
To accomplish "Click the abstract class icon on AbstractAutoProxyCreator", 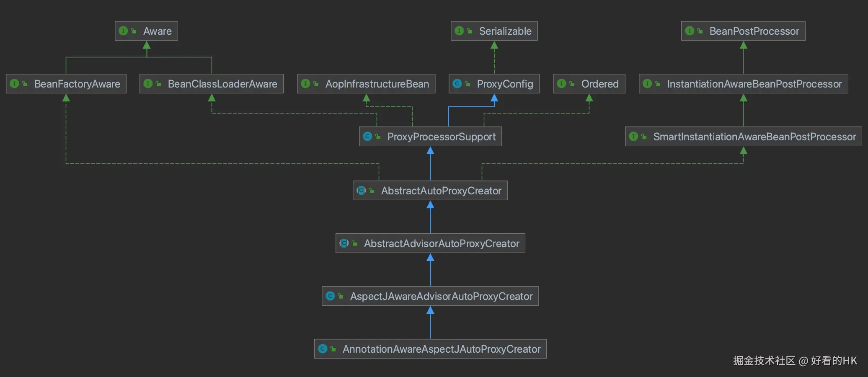I will point(361,190).
